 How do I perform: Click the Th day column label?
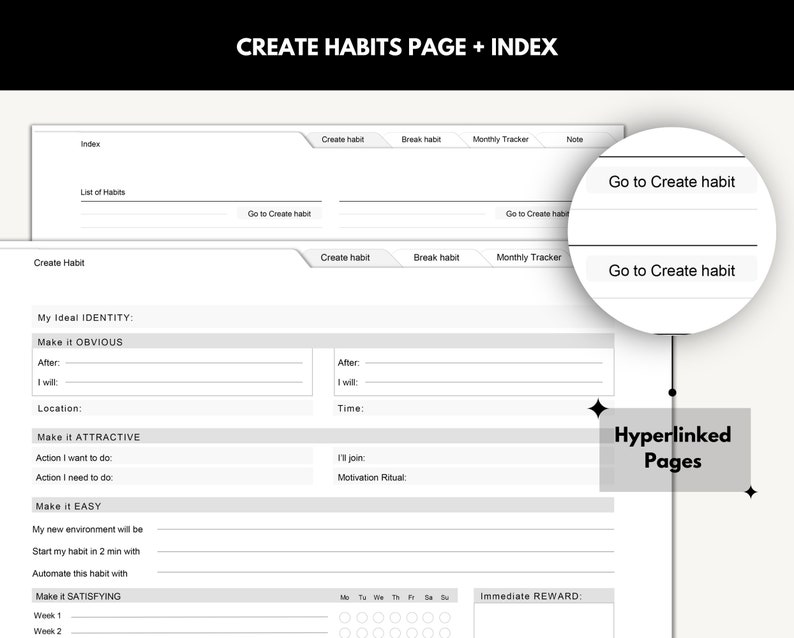(395, 597)
